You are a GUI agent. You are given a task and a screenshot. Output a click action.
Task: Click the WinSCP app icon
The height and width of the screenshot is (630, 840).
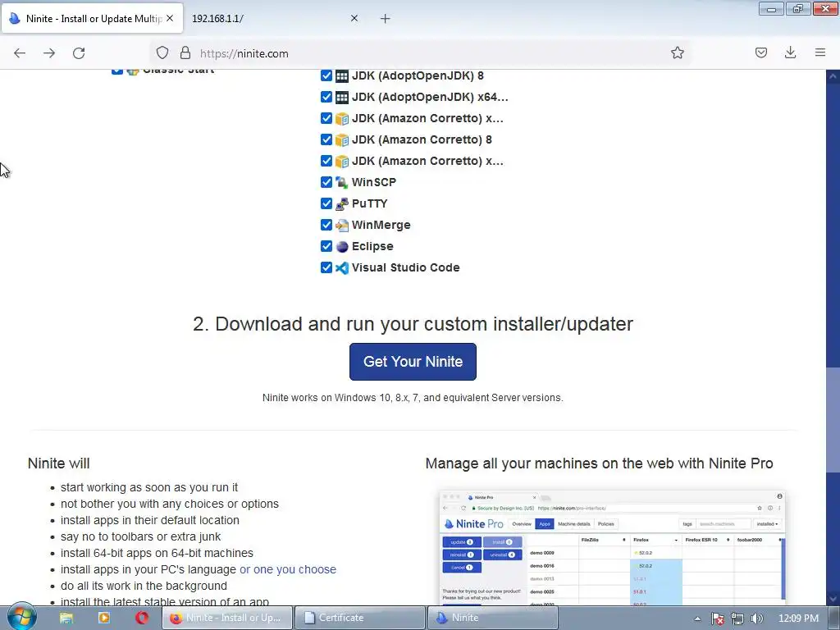pyautogui.click(x=342, y=182)
